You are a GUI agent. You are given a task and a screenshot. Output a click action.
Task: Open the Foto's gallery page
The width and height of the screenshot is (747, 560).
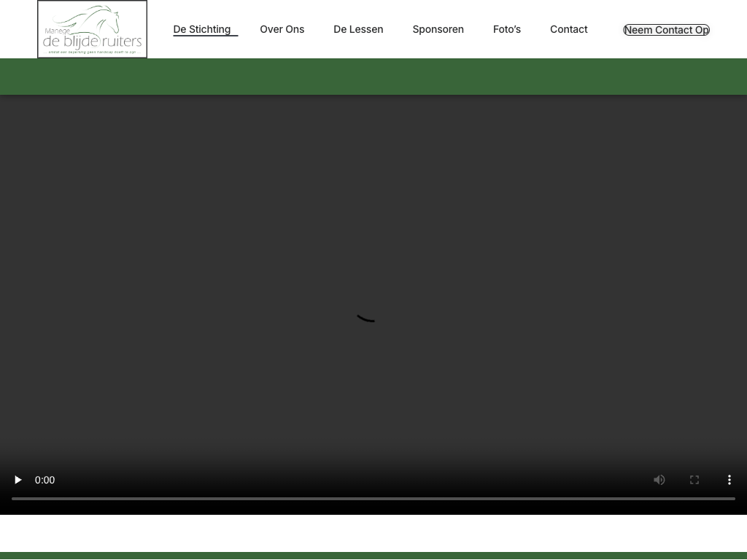click(x=506, y=29)
